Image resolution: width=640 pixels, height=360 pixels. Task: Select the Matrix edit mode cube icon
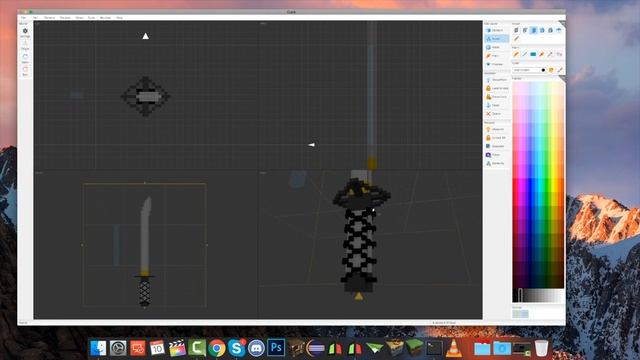(489, 30)
